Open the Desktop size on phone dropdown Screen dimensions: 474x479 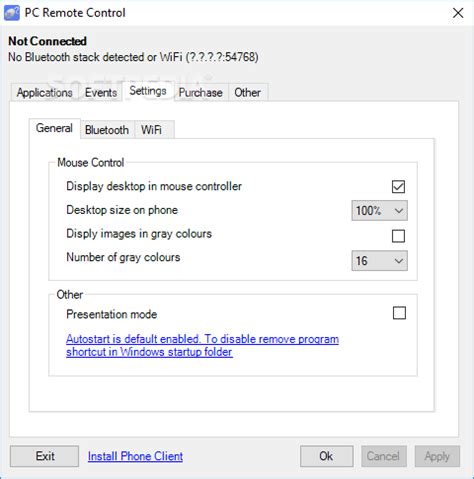click(x=379, y=210)
